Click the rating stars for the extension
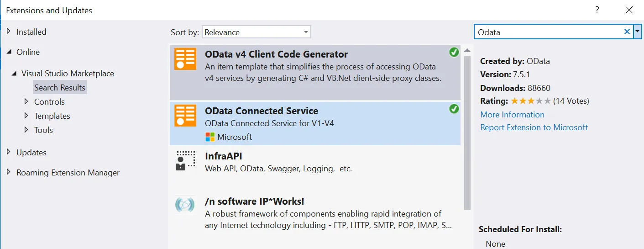644x249 pixels. pyautogui.click(x=530, y=101)
